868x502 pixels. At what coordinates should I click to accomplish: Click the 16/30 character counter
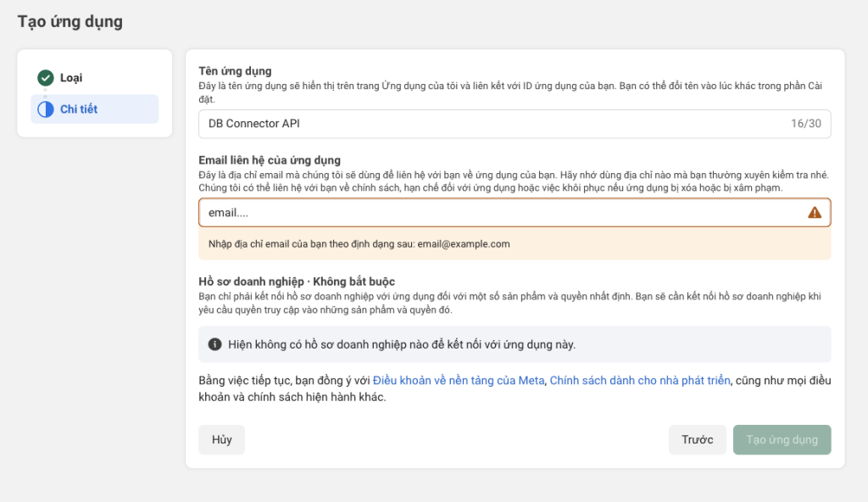pyautogui.click(x=805, y=124)
